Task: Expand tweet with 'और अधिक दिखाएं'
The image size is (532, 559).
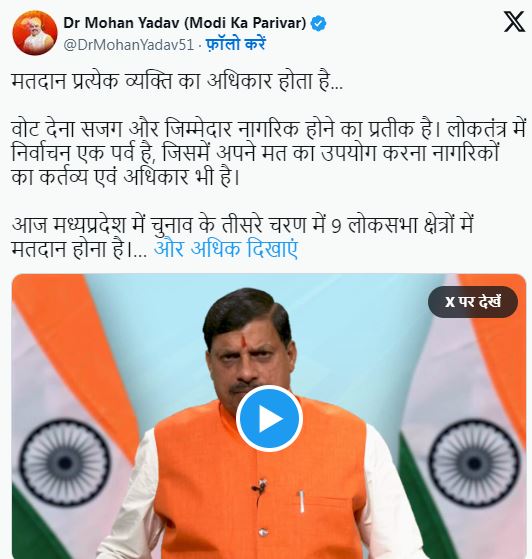Action: (226, 249)
